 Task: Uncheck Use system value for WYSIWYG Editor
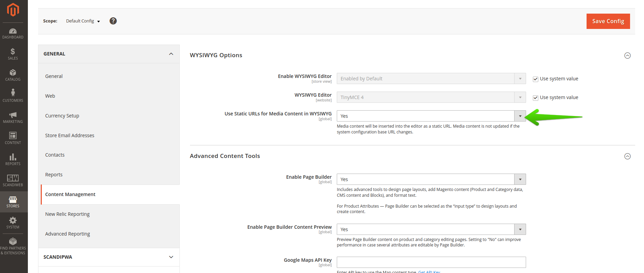pyautogui.click(x=536, y=98)
